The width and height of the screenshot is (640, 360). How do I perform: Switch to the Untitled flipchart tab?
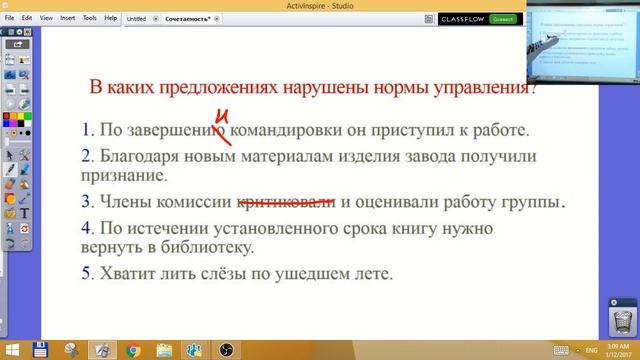(x=136, y=19)
